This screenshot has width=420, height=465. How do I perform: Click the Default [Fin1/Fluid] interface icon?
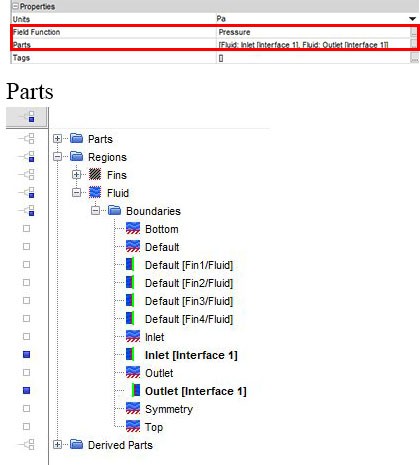pyautogui.click(x=130, y=264)
